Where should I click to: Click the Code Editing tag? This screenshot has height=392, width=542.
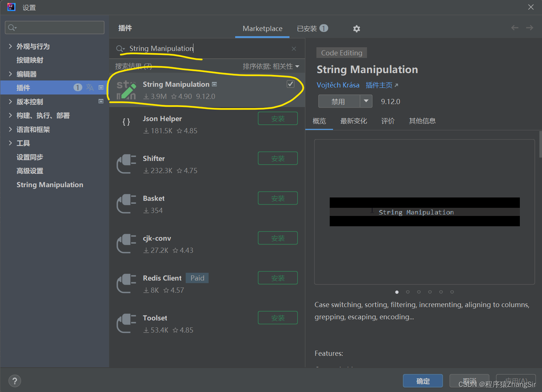[342, 53]
